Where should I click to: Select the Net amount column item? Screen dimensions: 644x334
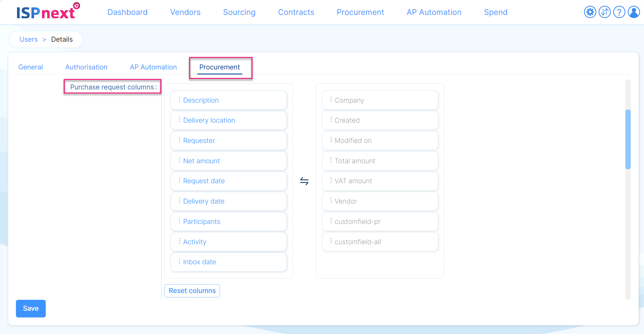coord(228,161)
